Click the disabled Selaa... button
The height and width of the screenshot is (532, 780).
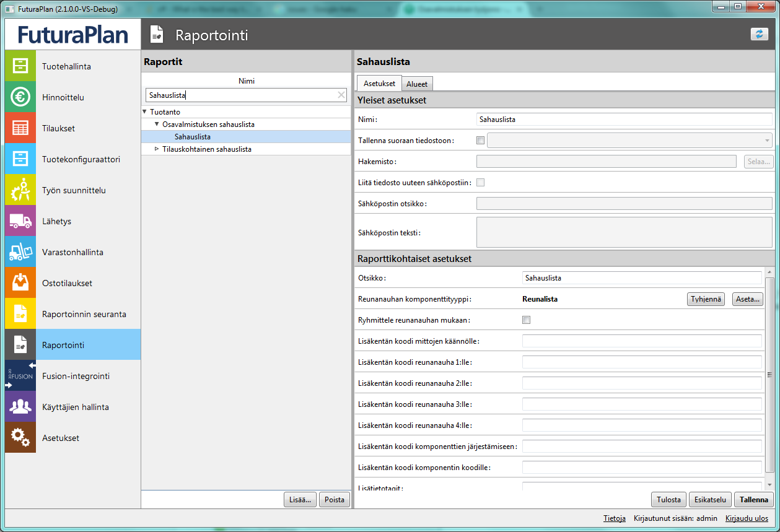[759, 162]
